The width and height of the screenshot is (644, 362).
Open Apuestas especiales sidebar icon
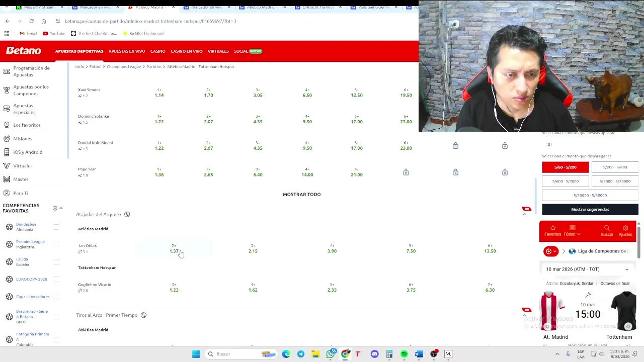click(7, 109)
